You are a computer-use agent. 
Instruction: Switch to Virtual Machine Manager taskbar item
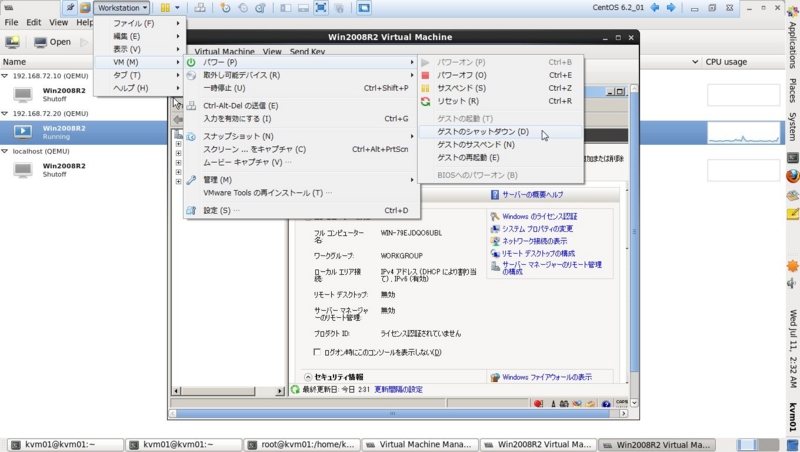click(x=420, y=445)
